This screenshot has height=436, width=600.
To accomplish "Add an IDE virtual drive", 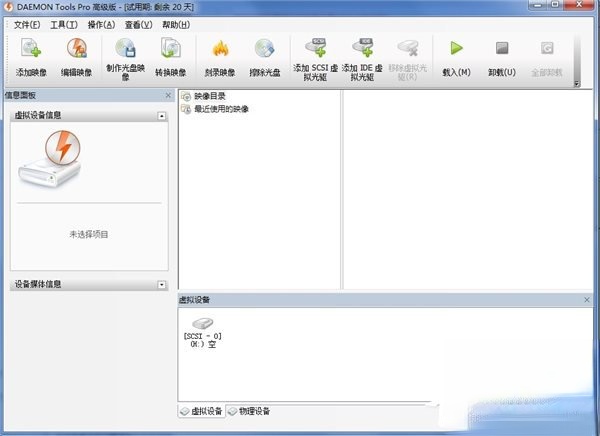I will pos(362,47).
